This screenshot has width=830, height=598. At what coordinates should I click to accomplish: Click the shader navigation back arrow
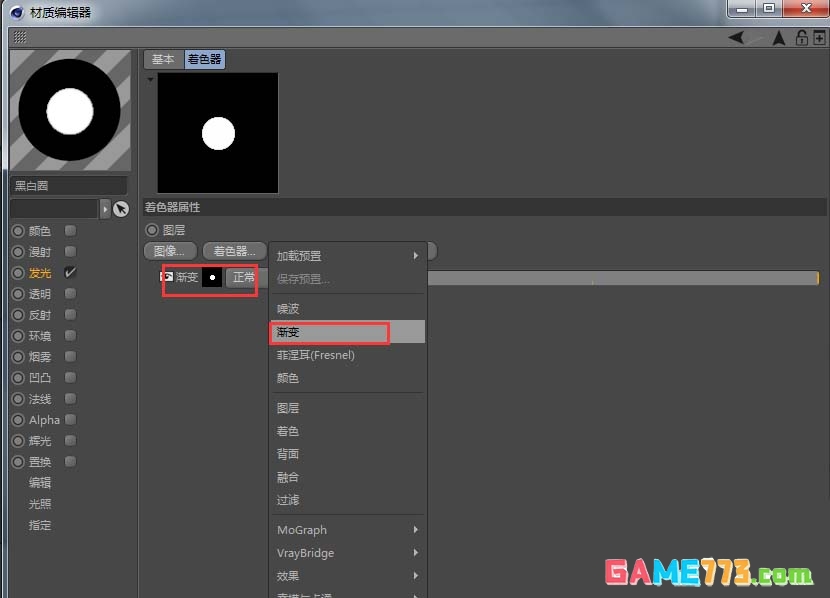coord(736,37)
